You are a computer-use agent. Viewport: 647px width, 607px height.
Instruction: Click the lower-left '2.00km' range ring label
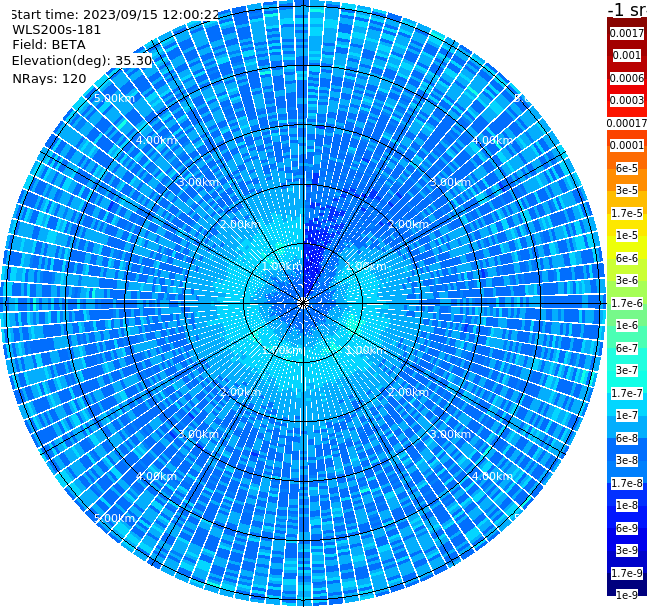click(240, 392)
